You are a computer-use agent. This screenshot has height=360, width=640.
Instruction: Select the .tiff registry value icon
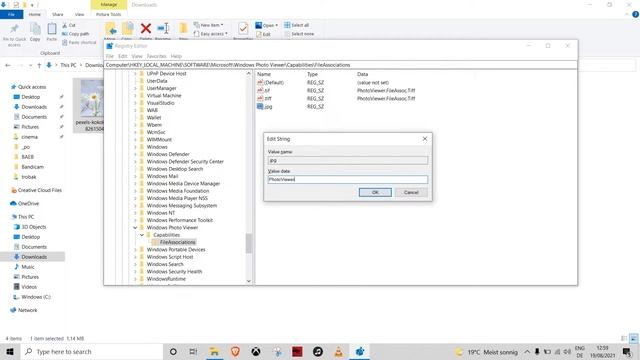(x=260, y=98)
